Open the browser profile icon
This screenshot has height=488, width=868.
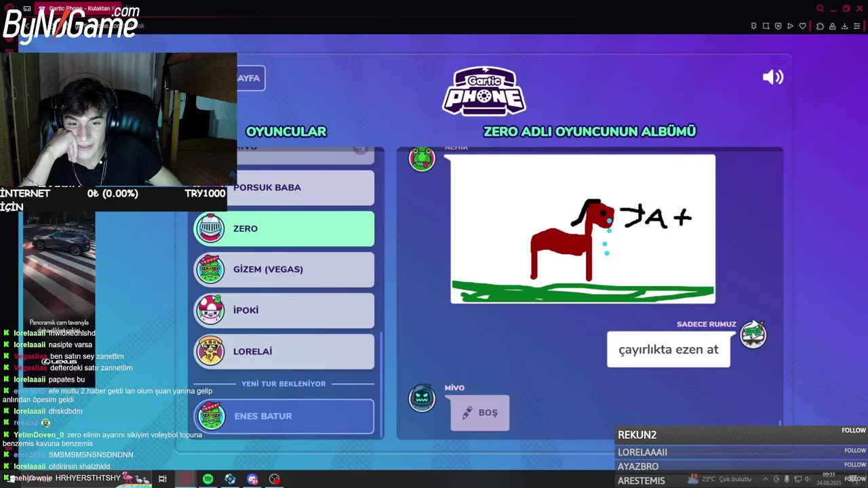click(x=832, y=26)
